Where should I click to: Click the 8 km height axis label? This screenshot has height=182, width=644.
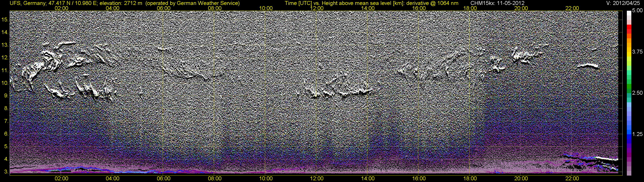(x=6, y=109)
